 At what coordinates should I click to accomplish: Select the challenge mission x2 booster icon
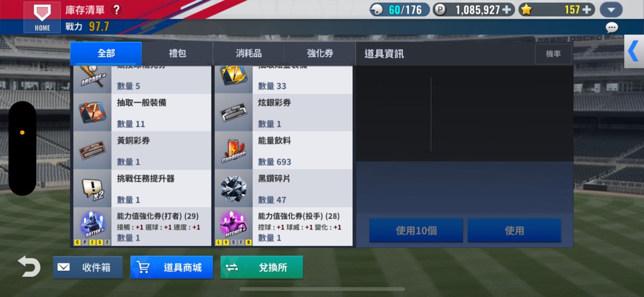pos(92,188)
